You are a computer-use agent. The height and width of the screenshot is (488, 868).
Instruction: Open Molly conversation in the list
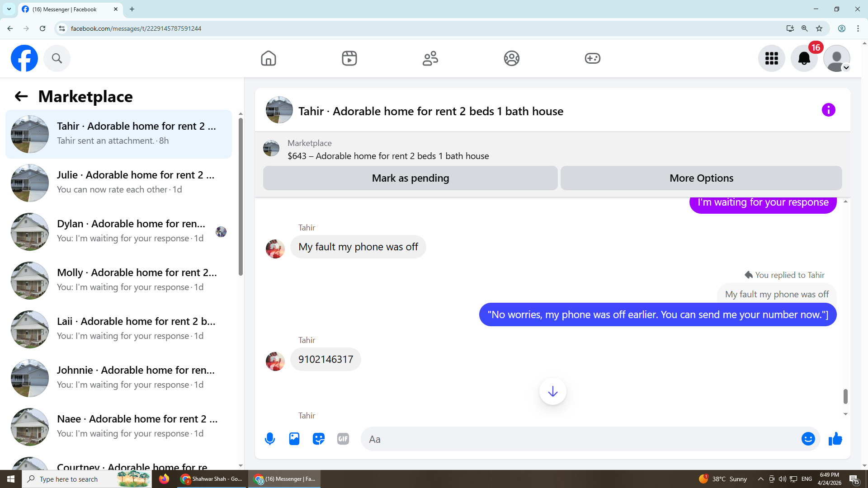[x=118, y=281]
